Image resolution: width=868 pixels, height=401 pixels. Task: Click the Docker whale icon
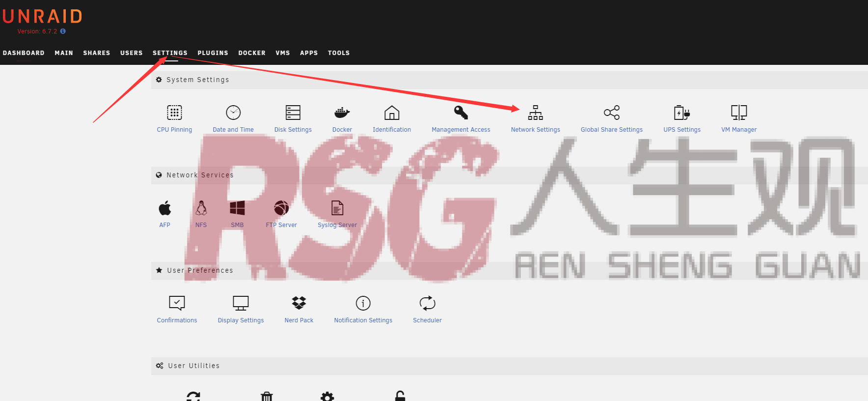point(342,113)
